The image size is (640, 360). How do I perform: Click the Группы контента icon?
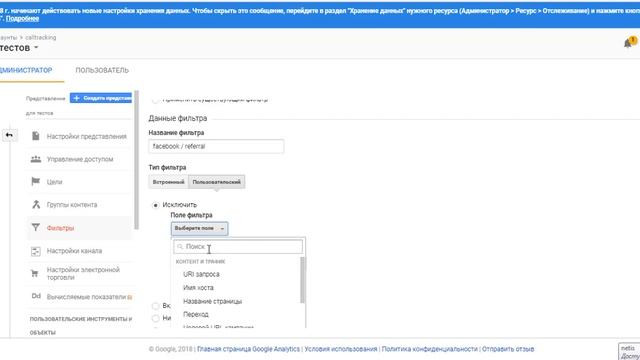(x=36, y=204)
